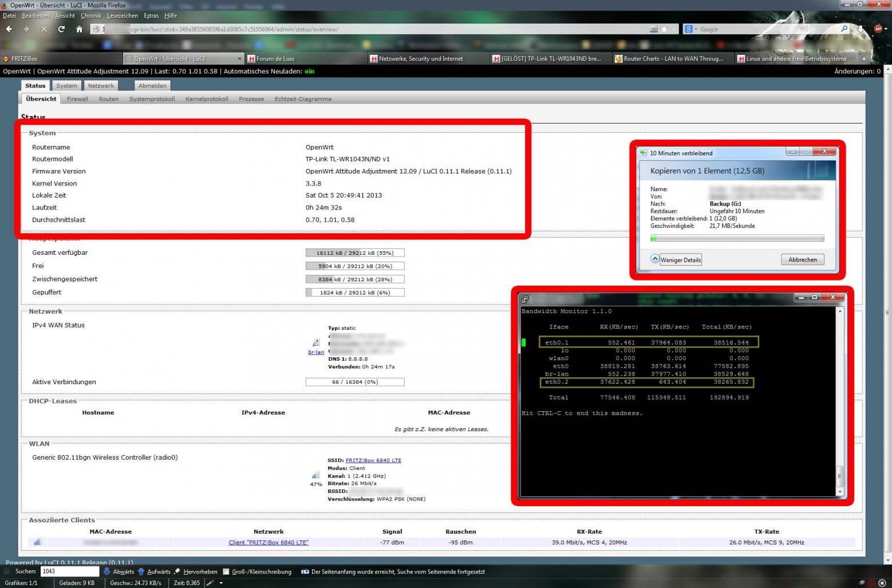This screenshot has width=892, height=588.
Task: Open the Hilfe menu
Action: (x=171, y=15)
